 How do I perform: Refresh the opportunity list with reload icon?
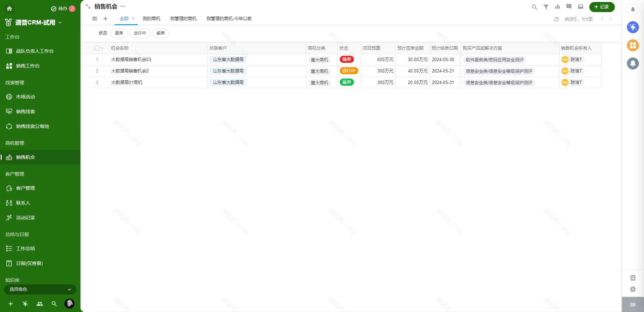pyautogui.click(x=556, y=19)
